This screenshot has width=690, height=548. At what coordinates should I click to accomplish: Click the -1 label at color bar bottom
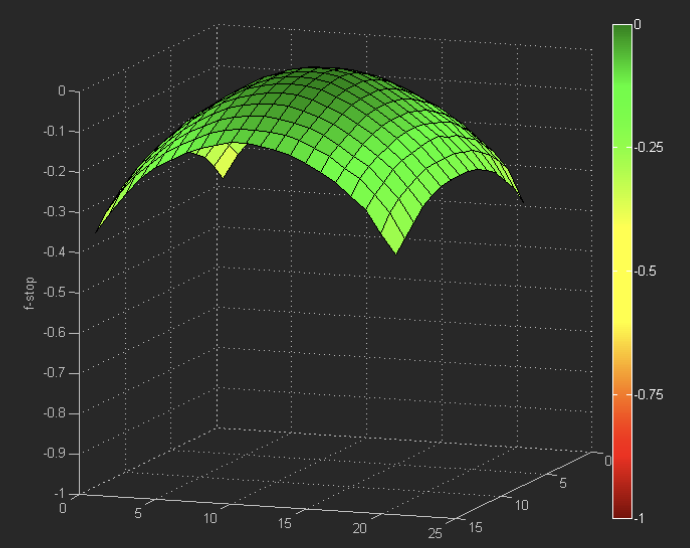coord(639,519)
